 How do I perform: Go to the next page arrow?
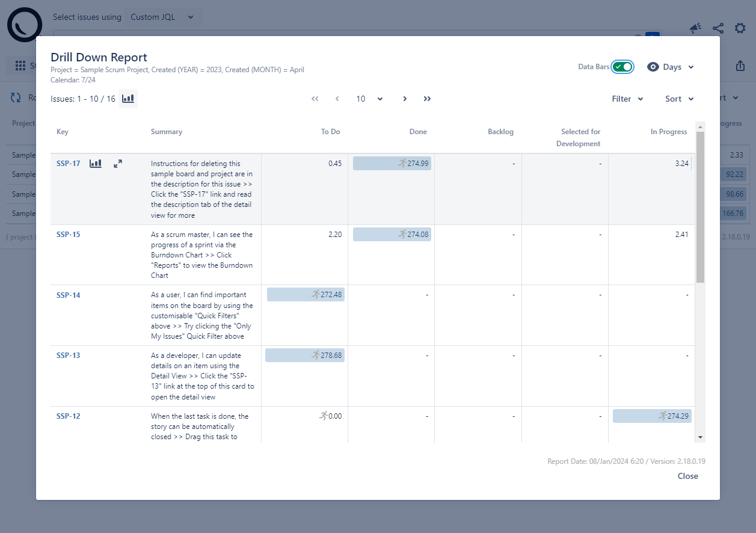click(405, 99)
